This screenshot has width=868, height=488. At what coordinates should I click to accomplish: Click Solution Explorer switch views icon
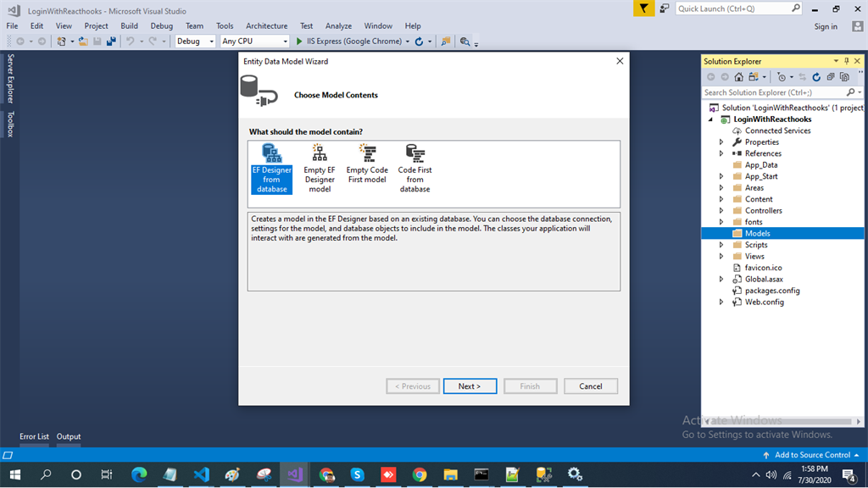tap(754, 77)
